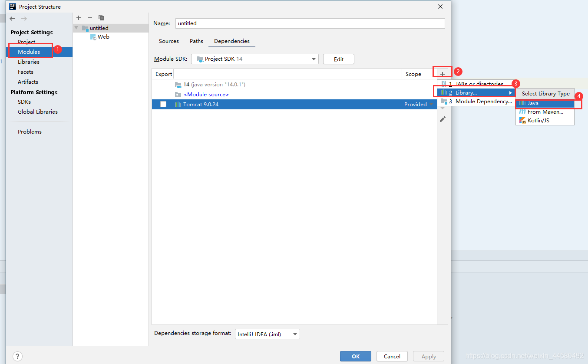Image resolution: width=588 pixels, height=364 pixels.
Task: Click the Cancel button
Action: point(392,356)
